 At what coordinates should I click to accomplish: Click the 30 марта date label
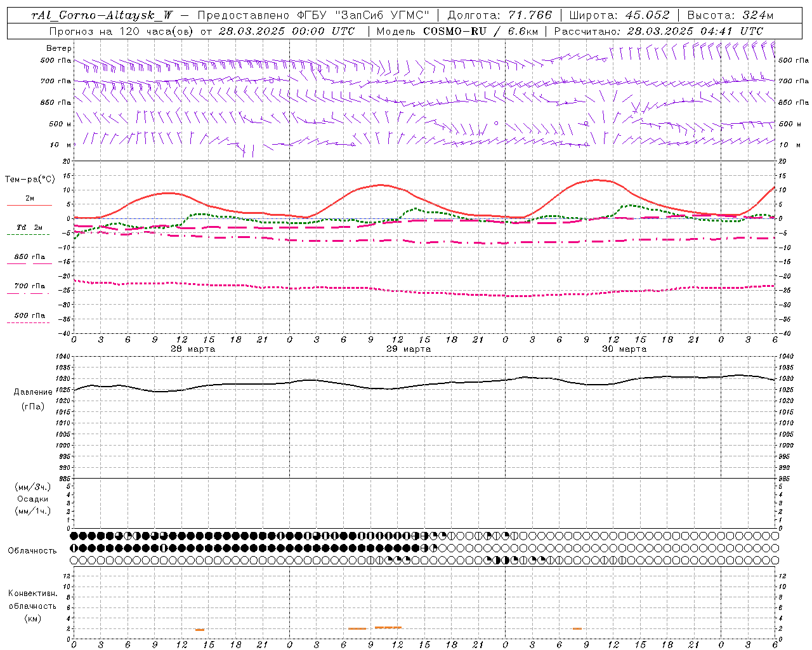click(624, 349)
